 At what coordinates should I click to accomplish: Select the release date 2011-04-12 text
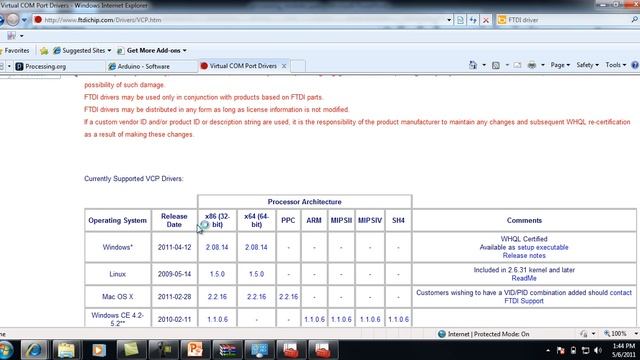[x=174, y=247]
